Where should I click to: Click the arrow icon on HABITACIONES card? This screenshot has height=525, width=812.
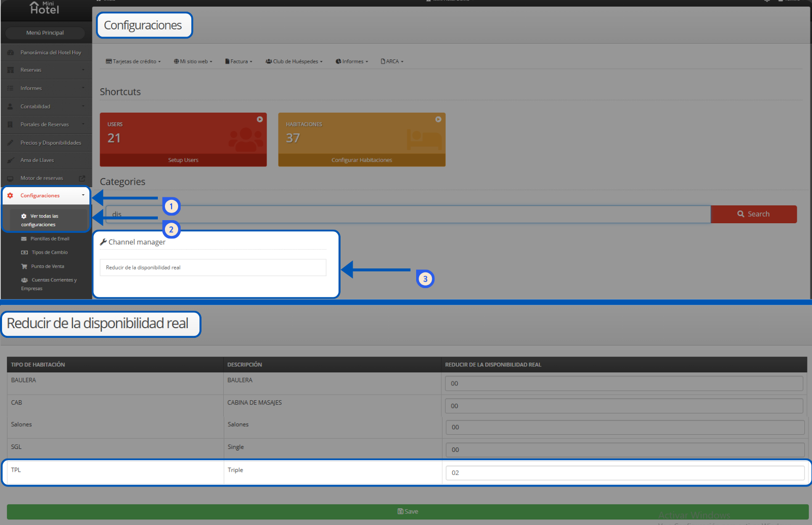coord(438,119)
